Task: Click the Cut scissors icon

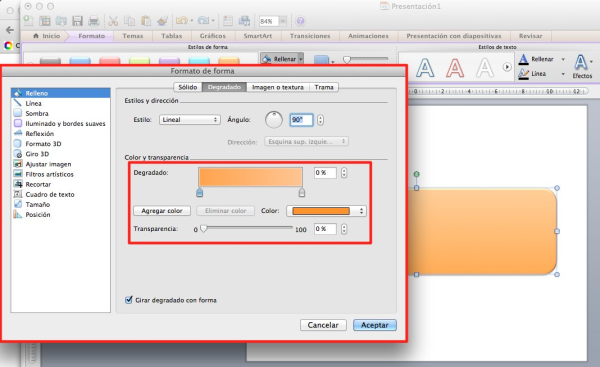Action: coord(113,21)
